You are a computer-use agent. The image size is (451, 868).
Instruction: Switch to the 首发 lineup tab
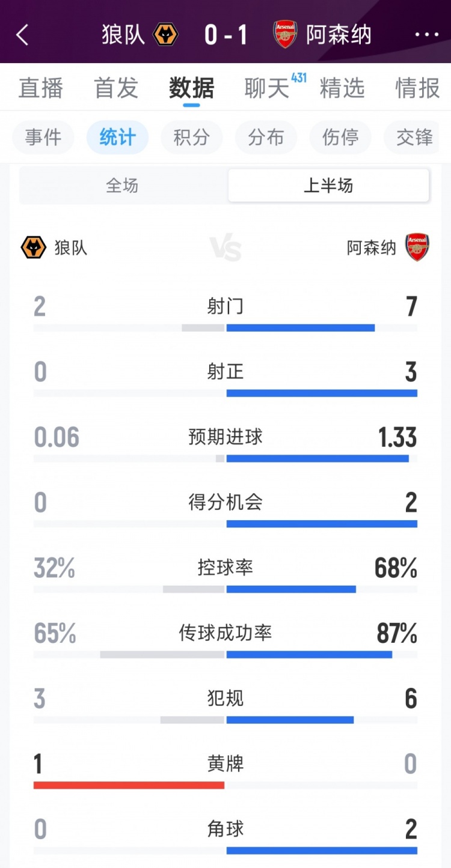[116, 88]
